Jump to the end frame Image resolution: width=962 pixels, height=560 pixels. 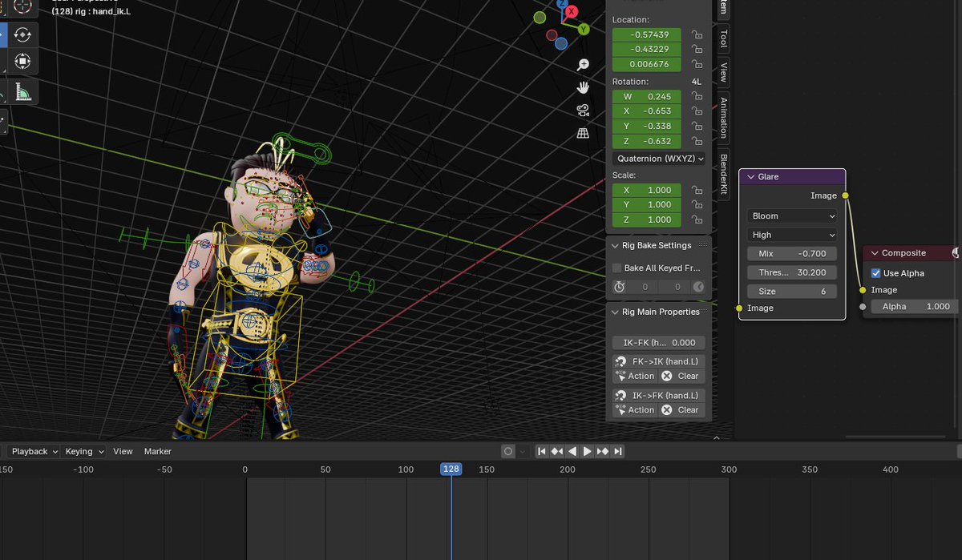point(618,451)
